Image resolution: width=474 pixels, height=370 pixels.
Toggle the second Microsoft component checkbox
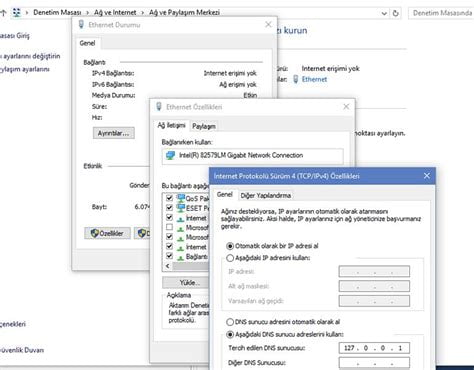pyautogui.click(x=169, y=237)
